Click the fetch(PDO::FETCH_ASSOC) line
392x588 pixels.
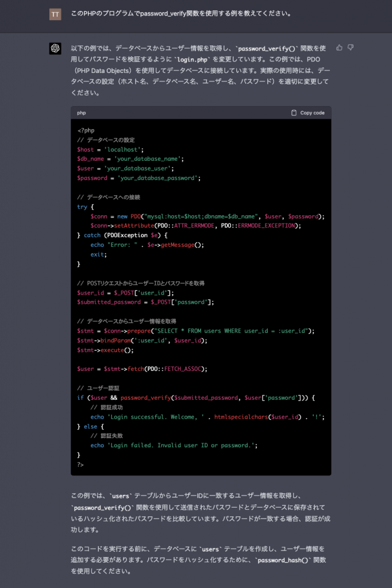tap(142, 369)
